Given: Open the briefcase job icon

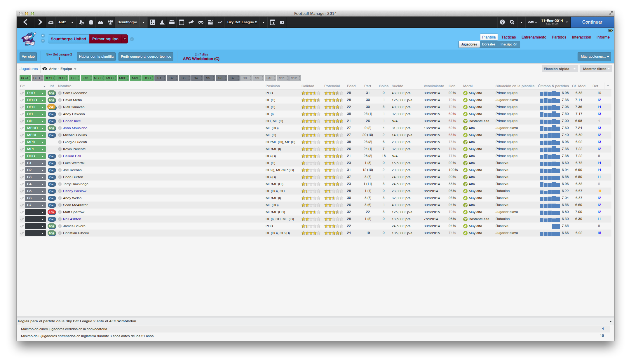Looking at the screenshot, I should pos(100,22).
